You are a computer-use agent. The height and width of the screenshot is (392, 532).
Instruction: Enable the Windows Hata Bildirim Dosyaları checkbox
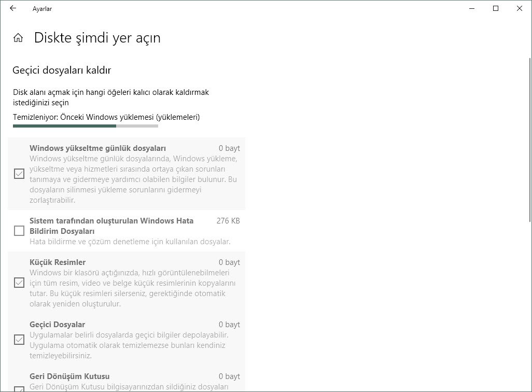point(19,231)
